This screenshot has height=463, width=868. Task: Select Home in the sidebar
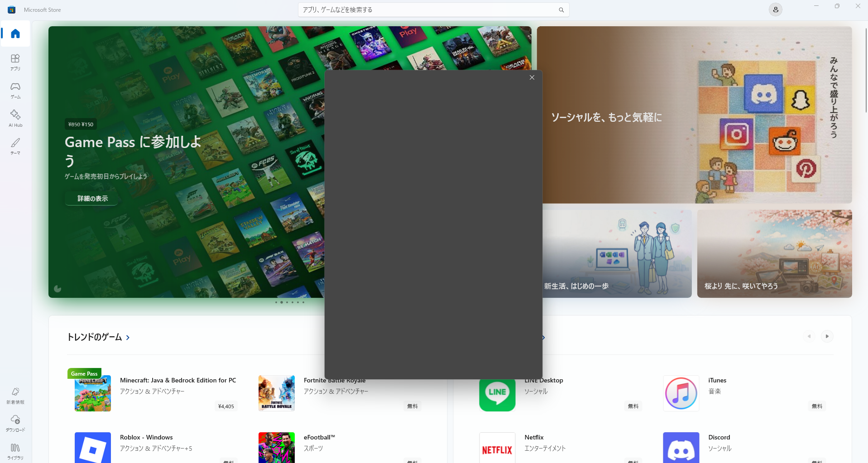(15, 33)
